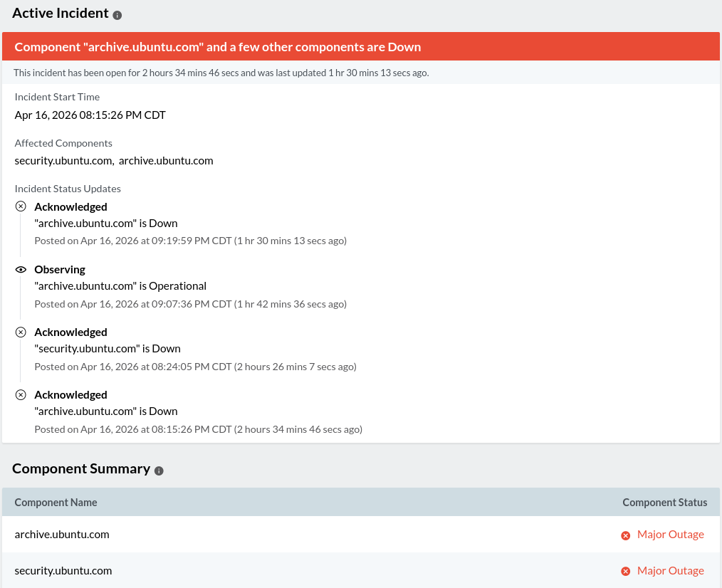Click the outage icon in the archive.ubuntu.com row

(625, 535)
